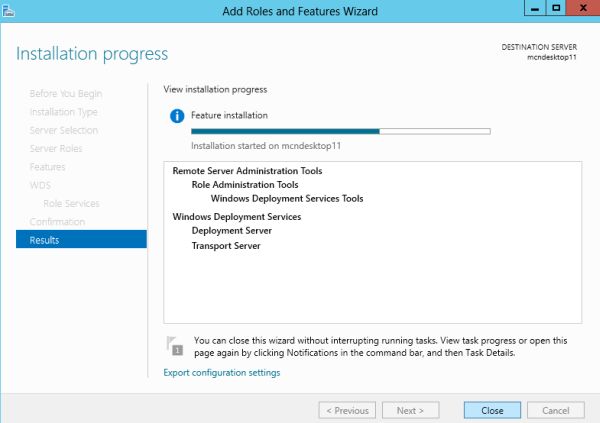Select the Server Selection step in sidebar
The height and width of the screenshot is (423, 600).
click(64, 130)
